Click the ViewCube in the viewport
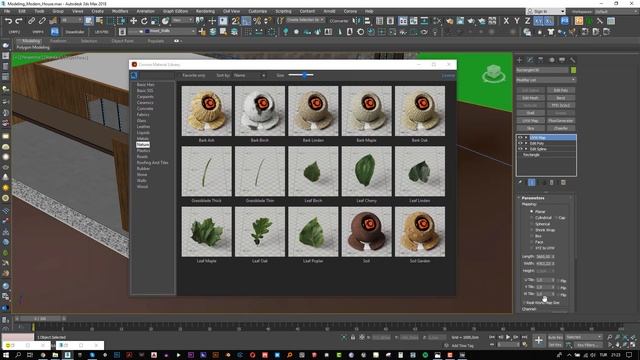 point(493,74)
